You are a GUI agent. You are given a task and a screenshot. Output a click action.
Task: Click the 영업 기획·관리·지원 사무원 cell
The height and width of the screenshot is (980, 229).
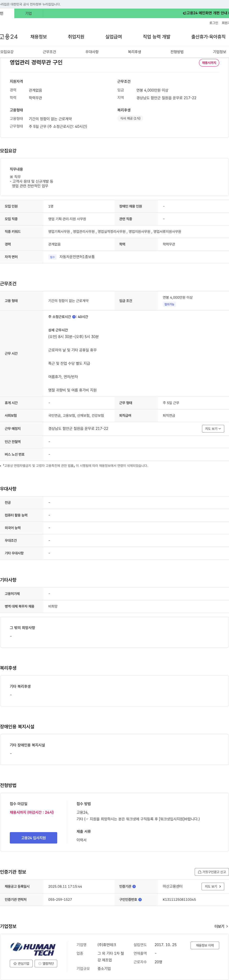click(x=67, y=219)
